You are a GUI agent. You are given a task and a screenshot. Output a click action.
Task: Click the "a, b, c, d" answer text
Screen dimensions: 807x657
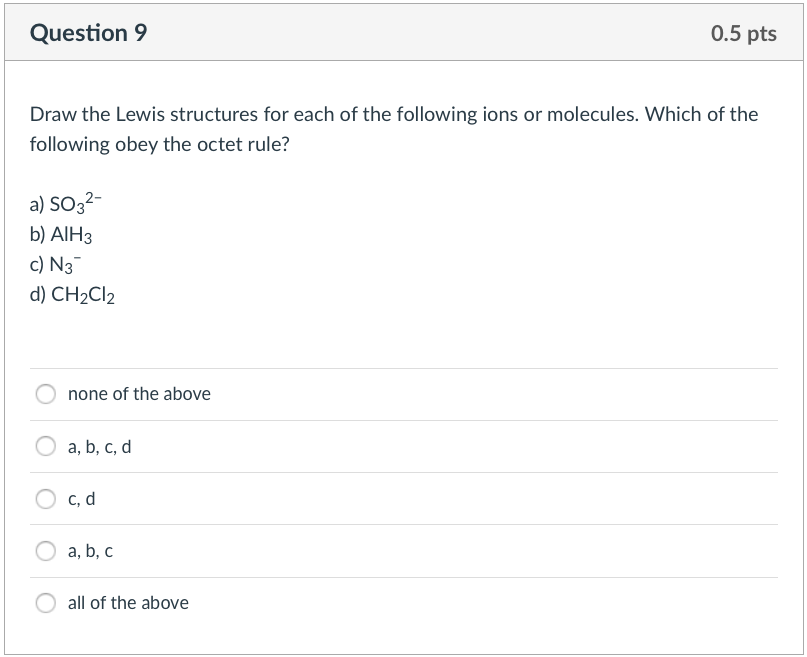click(102, 446)
